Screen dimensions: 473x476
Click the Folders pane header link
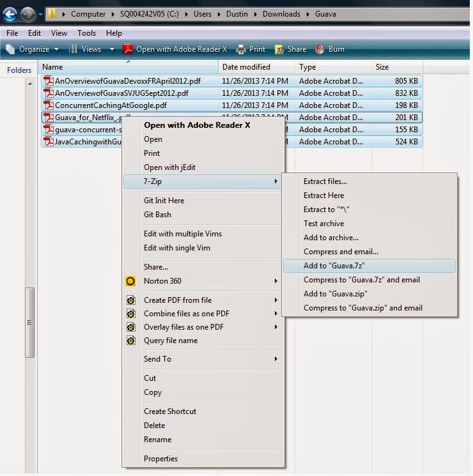[x=19, y=70]
